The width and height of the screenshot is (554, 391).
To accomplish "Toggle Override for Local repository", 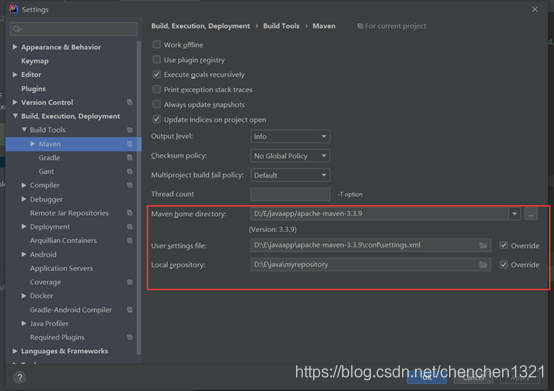I will click(504, 265).
